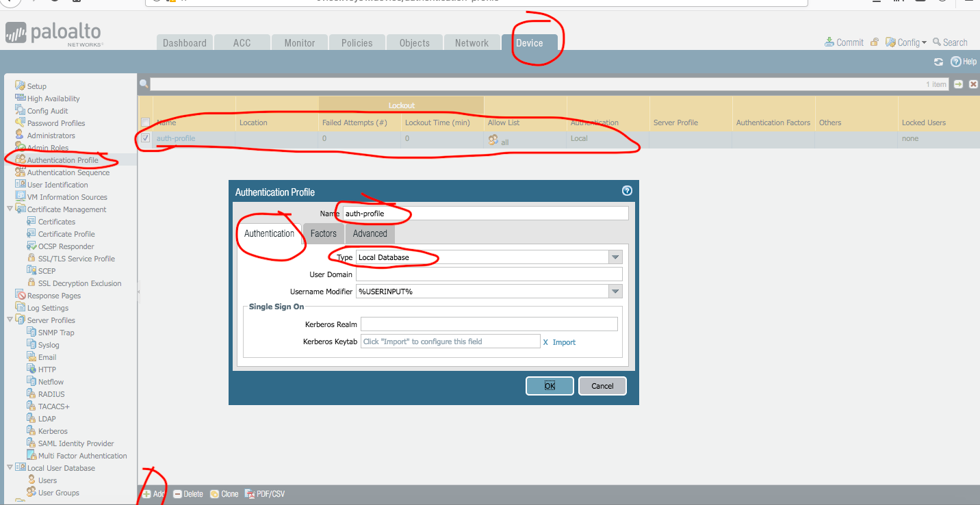Click the Help question mark icon
Screen dimensions: 980x505
[x=956, y=62]
